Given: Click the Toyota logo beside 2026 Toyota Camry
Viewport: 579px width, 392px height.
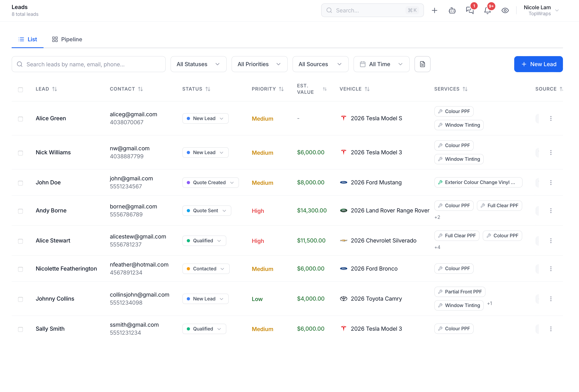Looking at the screenshot, I should [x=343, y=299].
